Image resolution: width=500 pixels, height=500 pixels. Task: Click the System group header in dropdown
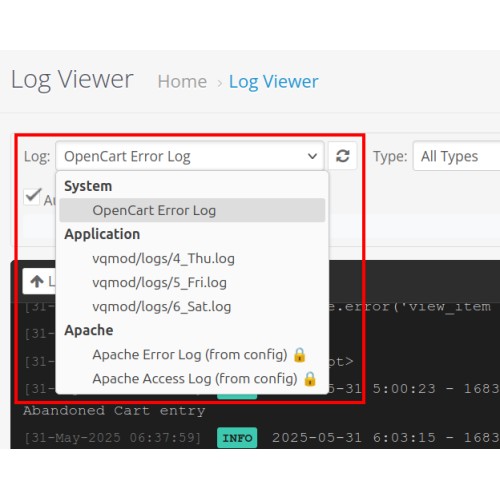(x=88, y=186)
